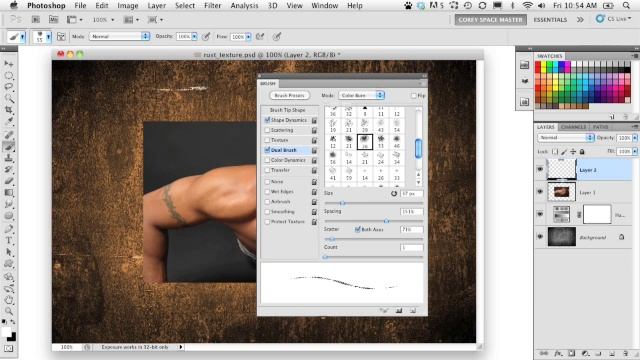Open CS Live services
Viewport: 640px width, 360px height.
(x=613, y=19)
